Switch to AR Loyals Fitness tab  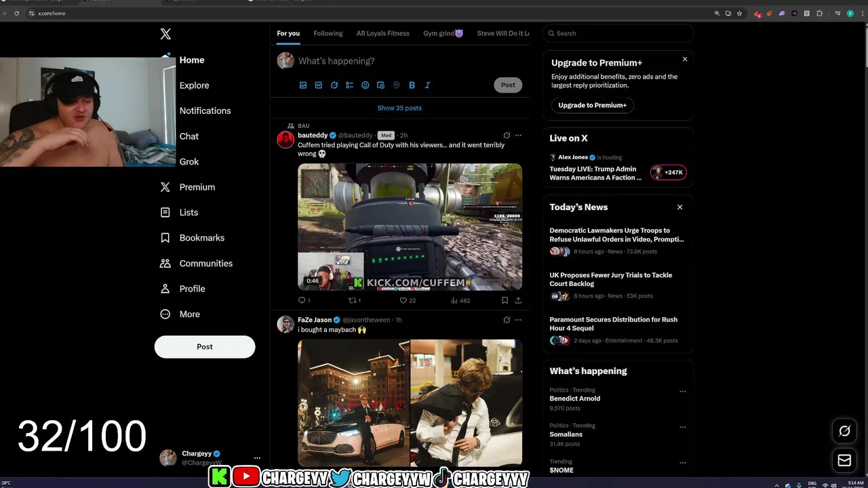coord(383,33)
